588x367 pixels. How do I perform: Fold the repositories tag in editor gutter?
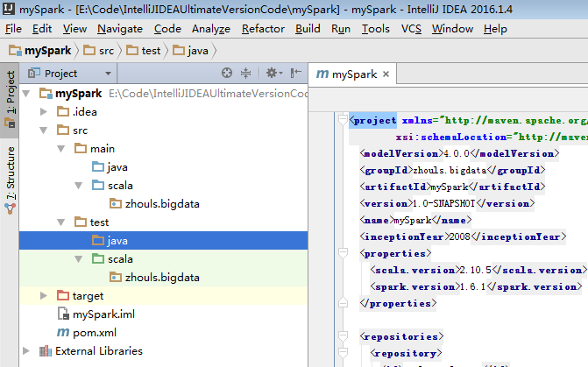(343, 336)
